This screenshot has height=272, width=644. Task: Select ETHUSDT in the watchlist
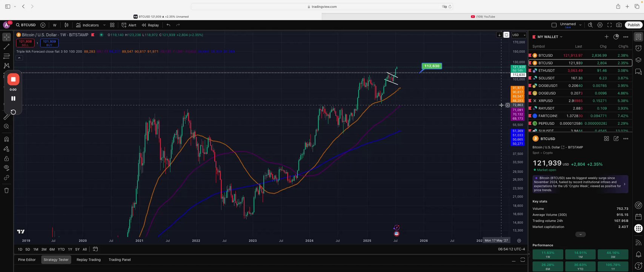580,71
